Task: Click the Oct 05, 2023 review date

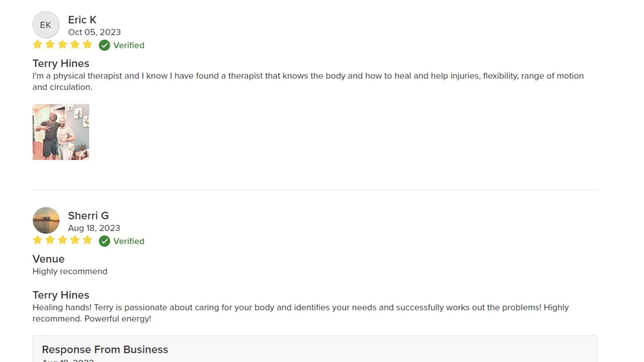Action: (94, 32)
